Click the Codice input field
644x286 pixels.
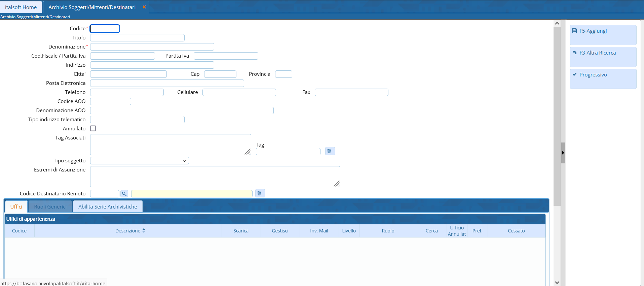(x=105, y=29)
